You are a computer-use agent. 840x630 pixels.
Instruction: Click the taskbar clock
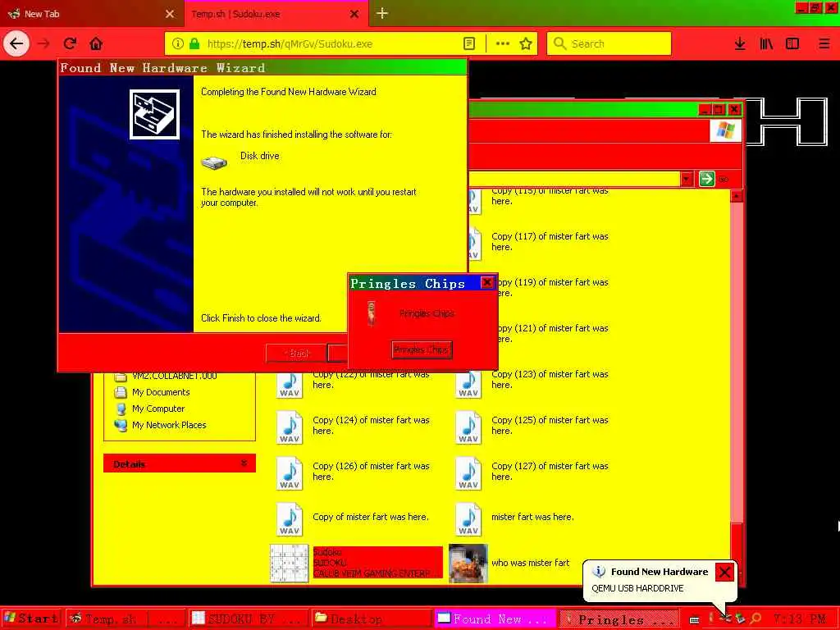point(799,619)
